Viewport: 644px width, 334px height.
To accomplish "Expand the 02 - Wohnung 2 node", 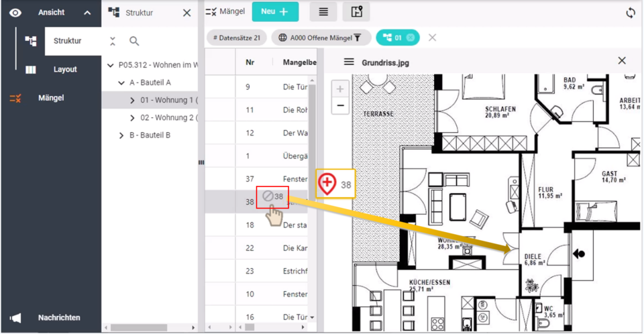I will [x=132, y=118].
